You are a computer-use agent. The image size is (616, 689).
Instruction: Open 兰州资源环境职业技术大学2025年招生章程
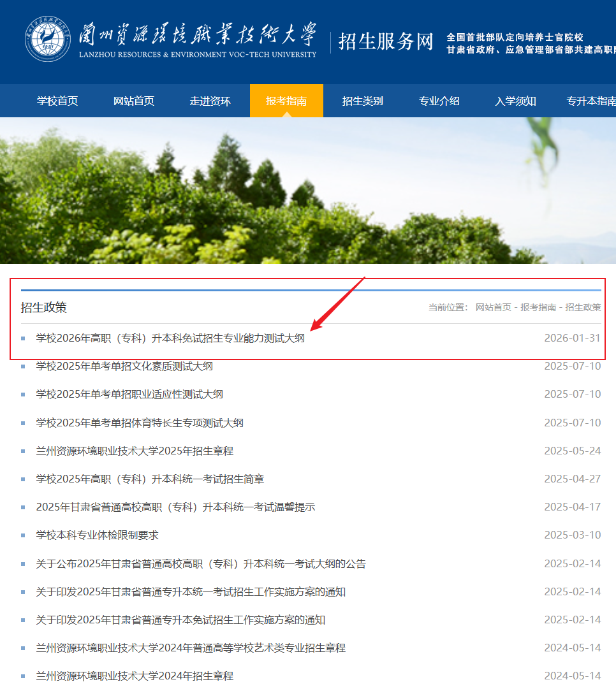click(135, 451)
